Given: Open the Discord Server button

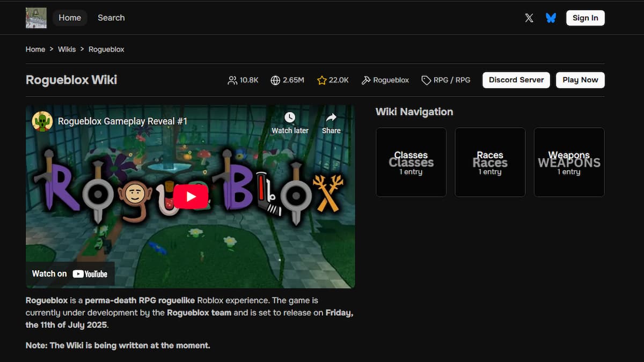Looking at the screenshot, I should [516, 80].
